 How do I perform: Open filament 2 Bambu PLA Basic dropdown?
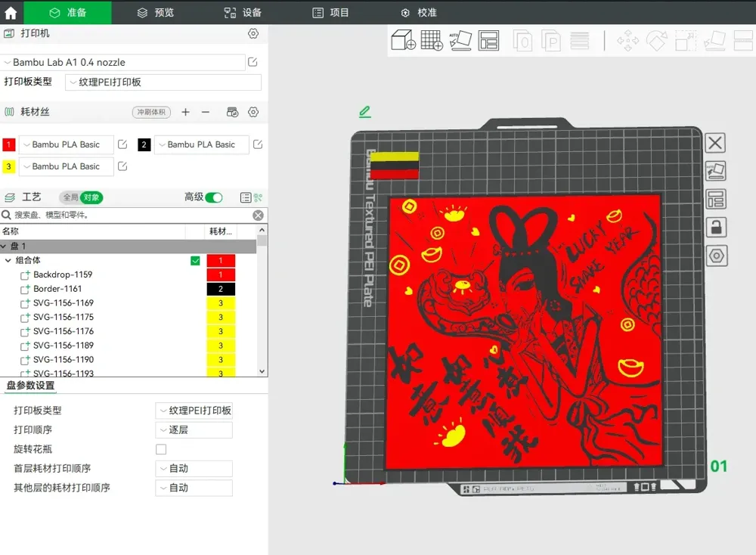[x=202, y=144]
